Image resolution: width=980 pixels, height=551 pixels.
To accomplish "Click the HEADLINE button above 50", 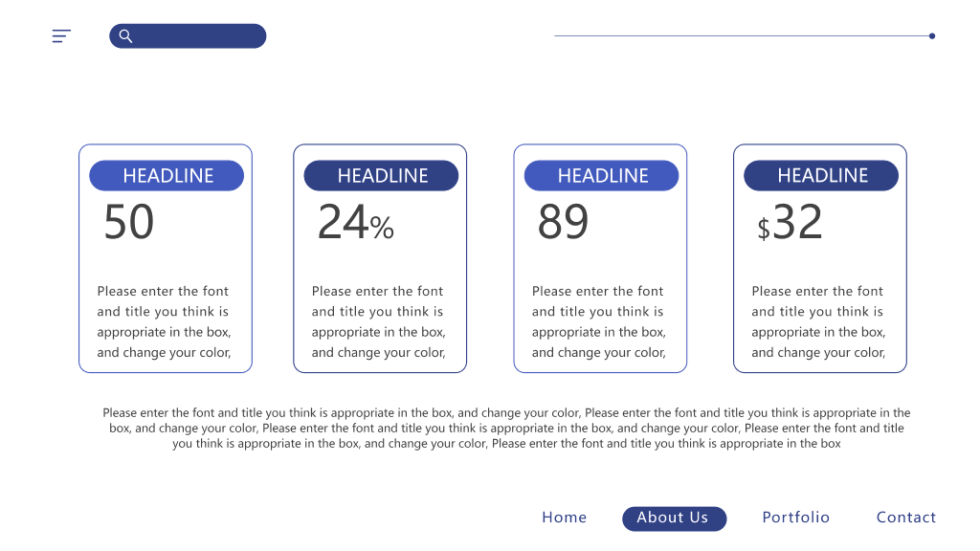I will tap(167, 176).
